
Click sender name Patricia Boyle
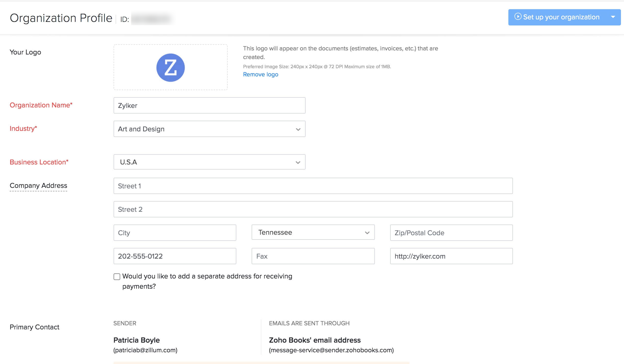[x=137, y=340]
